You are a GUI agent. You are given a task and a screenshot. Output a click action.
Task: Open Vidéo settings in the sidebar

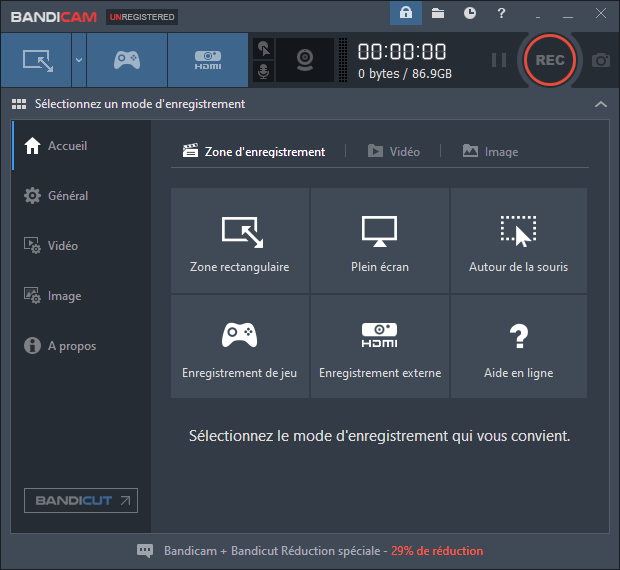coord(81,245)
